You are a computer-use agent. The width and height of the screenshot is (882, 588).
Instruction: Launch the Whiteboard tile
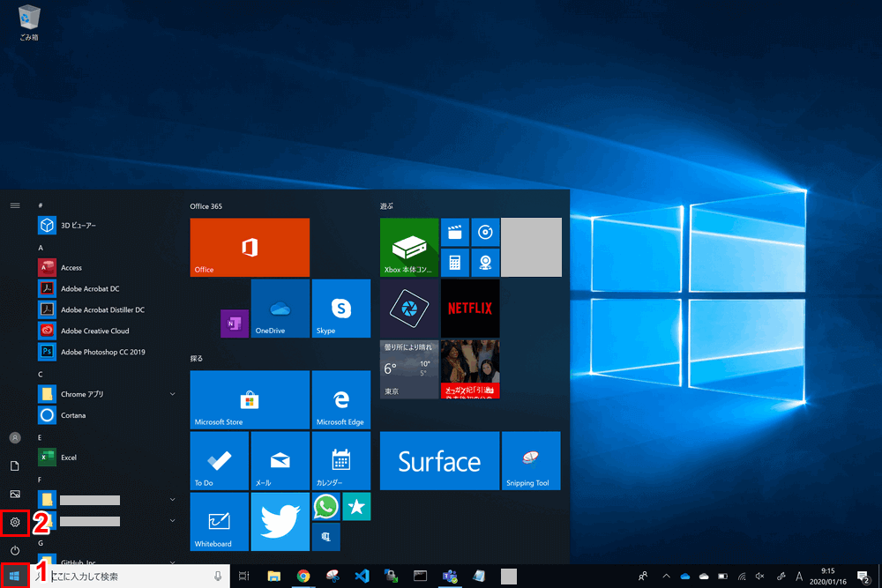coord(220,522)
